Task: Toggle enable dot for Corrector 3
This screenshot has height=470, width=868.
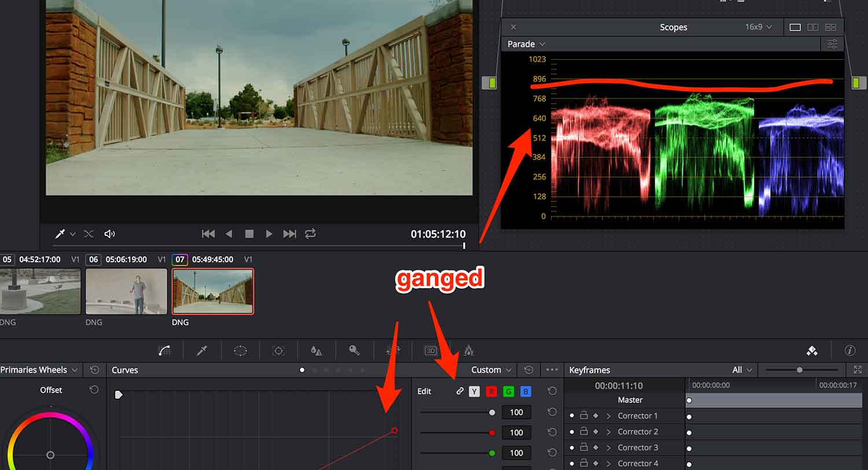Action: [x=572, y=447]
